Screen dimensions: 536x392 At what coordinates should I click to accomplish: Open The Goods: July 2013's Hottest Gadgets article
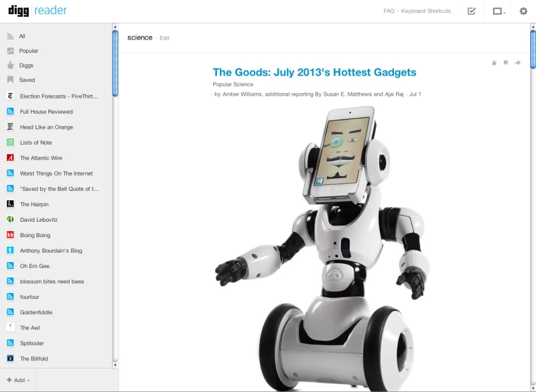click(314, 72)
